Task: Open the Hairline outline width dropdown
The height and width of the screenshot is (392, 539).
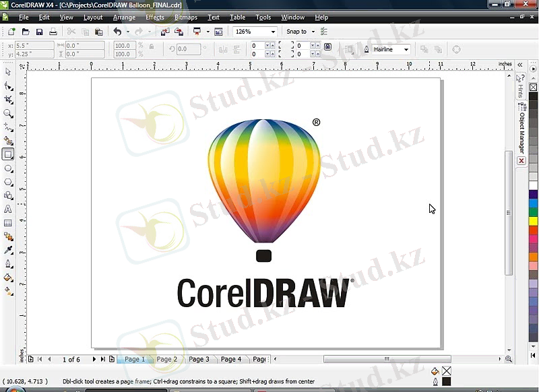Action: (406, 49)
